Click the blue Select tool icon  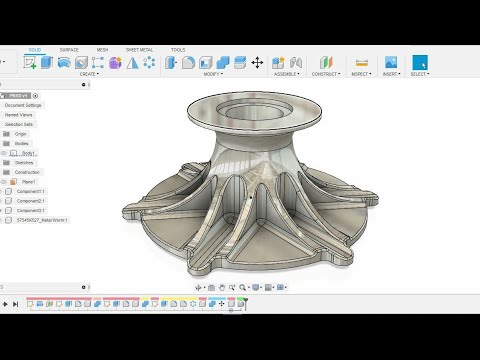point(420,62)
